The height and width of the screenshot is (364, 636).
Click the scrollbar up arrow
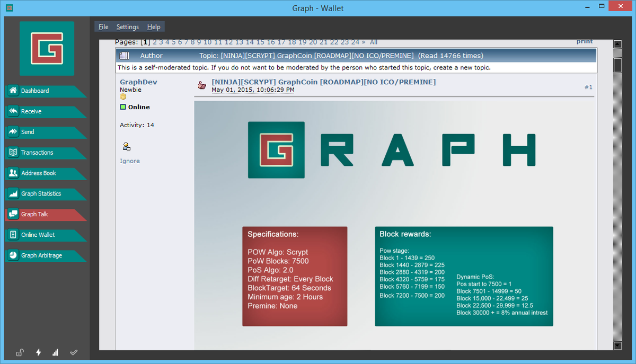click(x=617, y=43)
